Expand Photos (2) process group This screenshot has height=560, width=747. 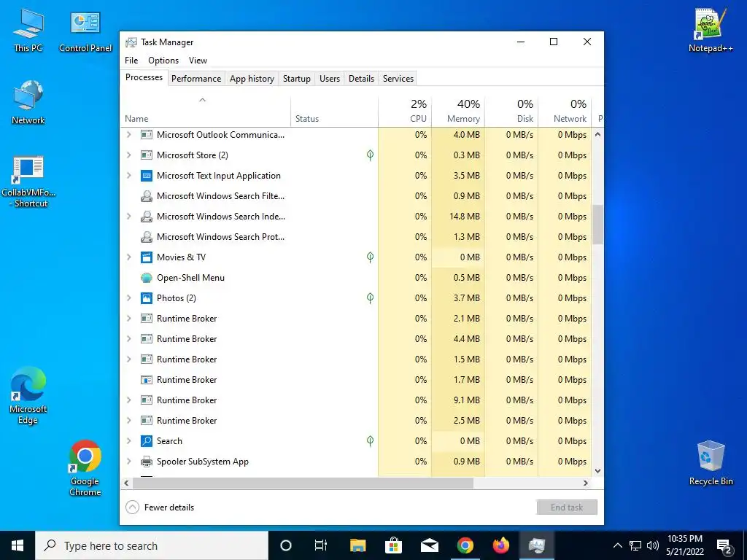pos(128,298)
